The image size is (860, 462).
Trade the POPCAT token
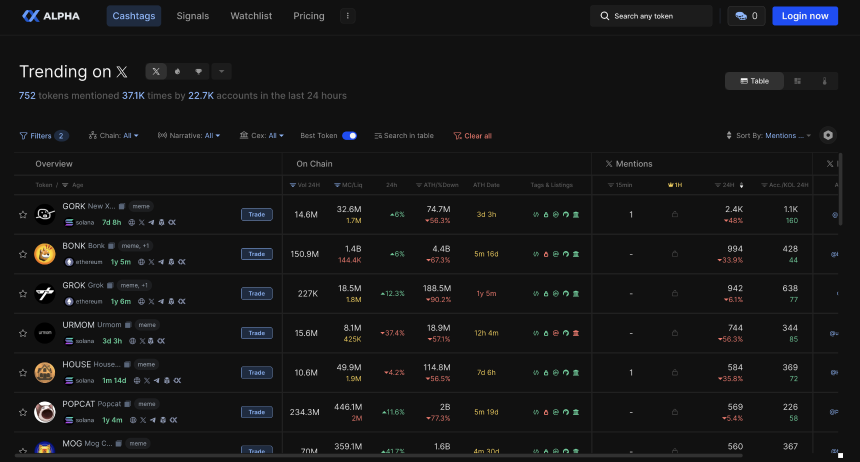[x=257, y=412]
